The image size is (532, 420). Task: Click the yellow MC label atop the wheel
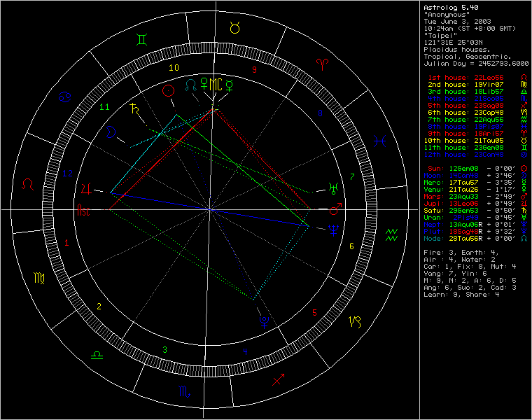(x=217, y=83)
